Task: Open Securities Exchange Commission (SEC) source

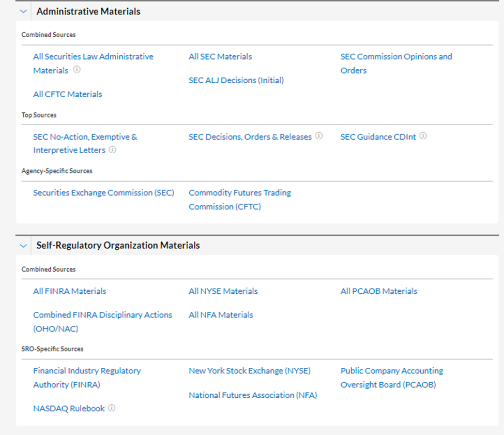Action: tap(103, 192)
